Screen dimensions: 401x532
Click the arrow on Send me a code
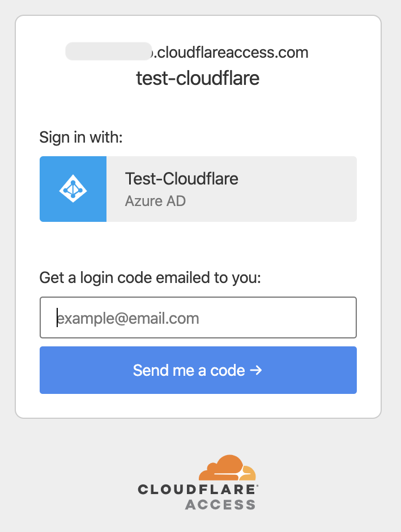point(255,371)
